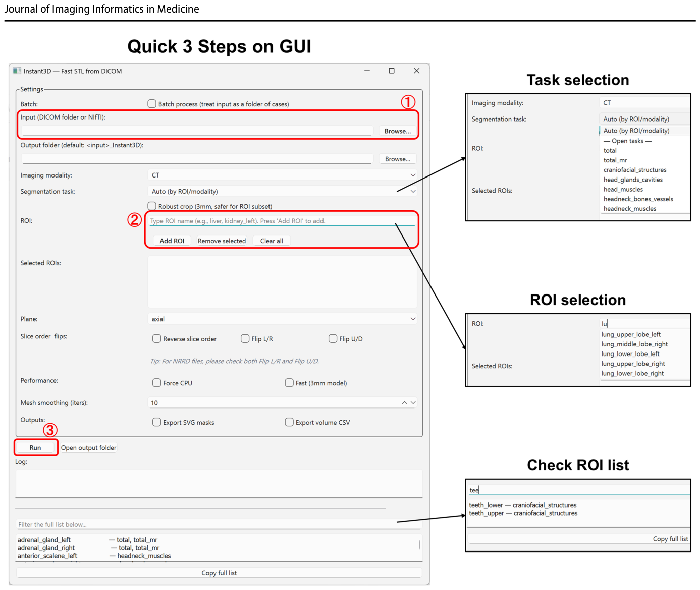Image resolution: width=700 pixels, height=590 pixels.
Task: Open the Imaging modality dropdown in main window
Action: [x=283, y=175]
